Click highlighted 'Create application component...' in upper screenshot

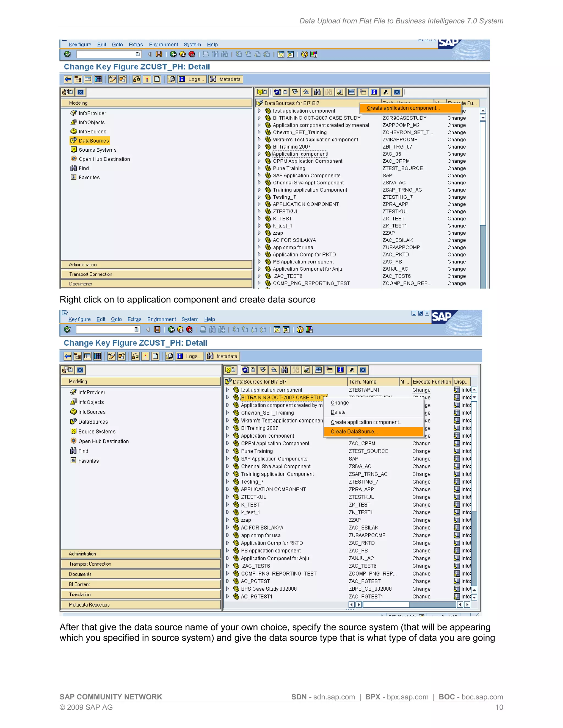(x=410, y=108)
